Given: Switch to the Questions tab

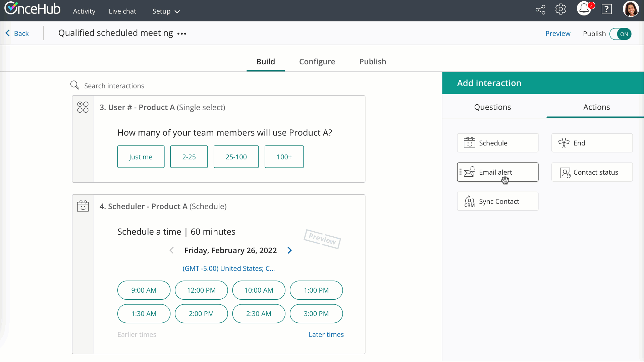Looking at the screenshot, I should tap(492, 107).
